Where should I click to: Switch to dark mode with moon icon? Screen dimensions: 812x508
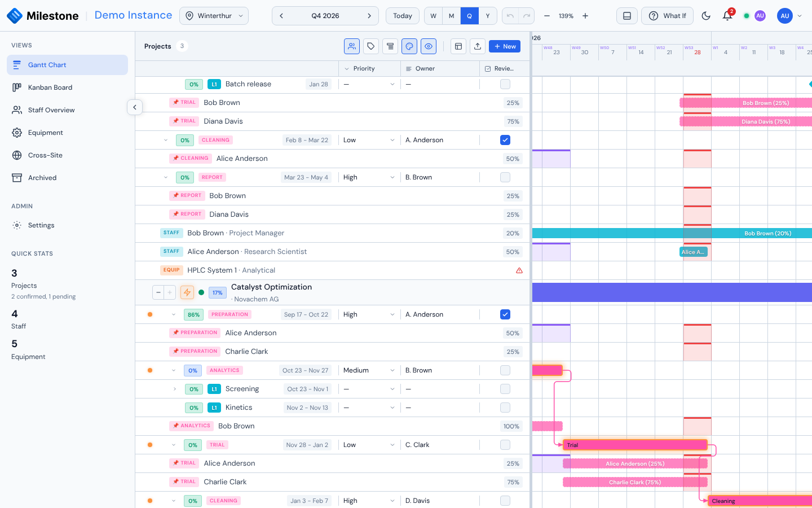click(x=706, y=16)
